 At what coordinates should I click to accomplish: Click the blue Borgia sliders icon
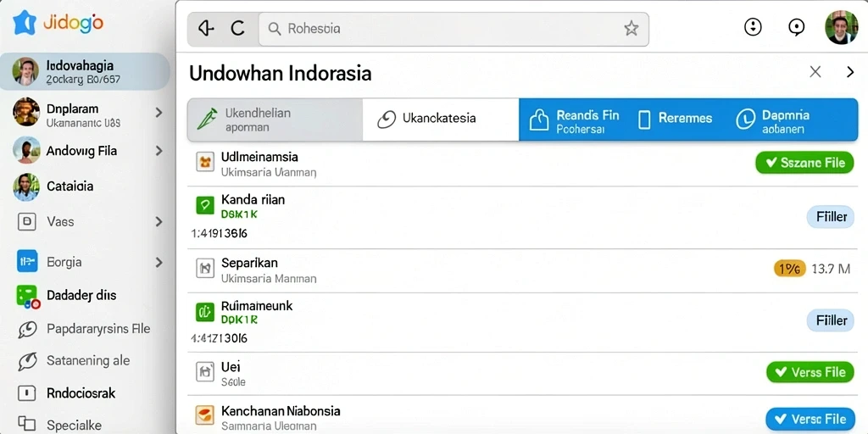[x=27, y=261]
